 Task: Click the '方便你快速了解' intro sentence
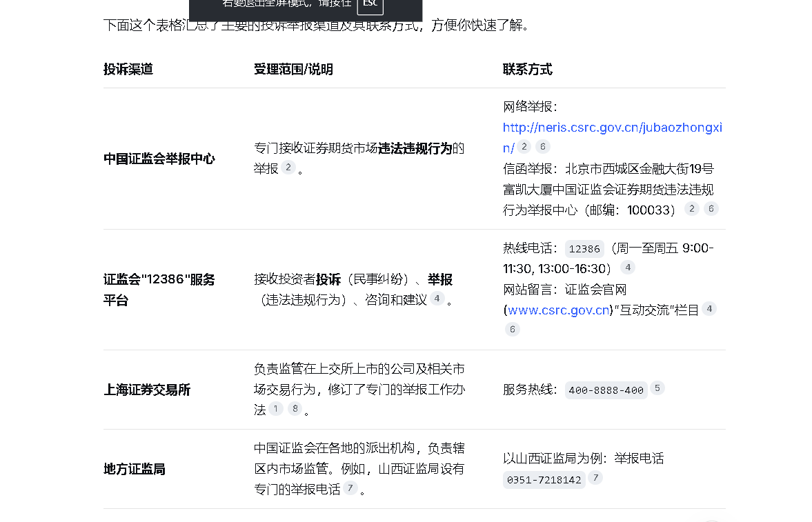(x=480, y=25)
